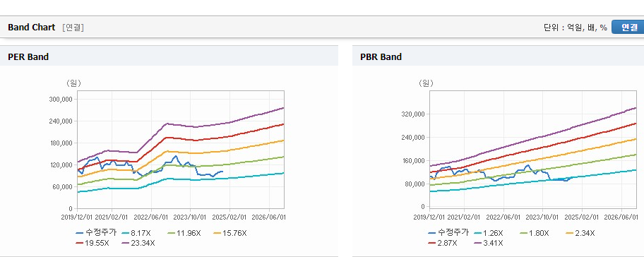Click 120,000 y-axis label in PER Band
Viewport: 644px width, 257px height.
(61, 165)
